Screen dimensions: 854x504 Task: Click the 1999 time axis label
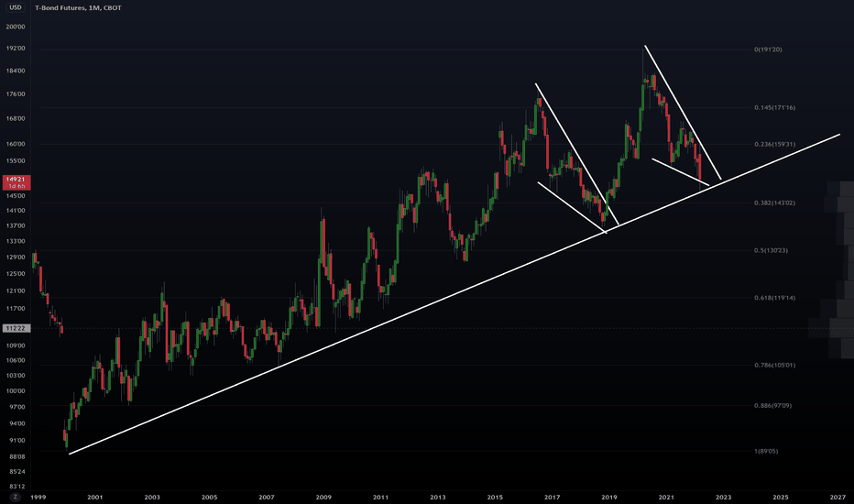click(x=38, y=498)
